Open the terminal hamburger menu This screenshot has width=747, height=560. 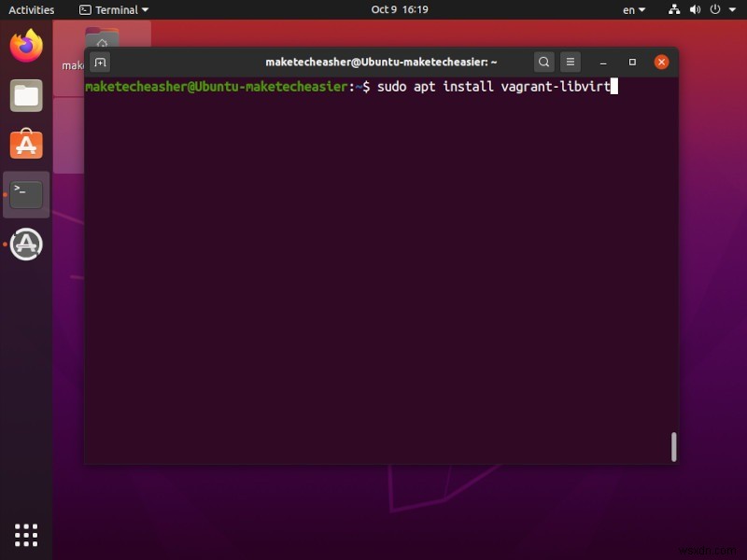[x=570, y=62]
